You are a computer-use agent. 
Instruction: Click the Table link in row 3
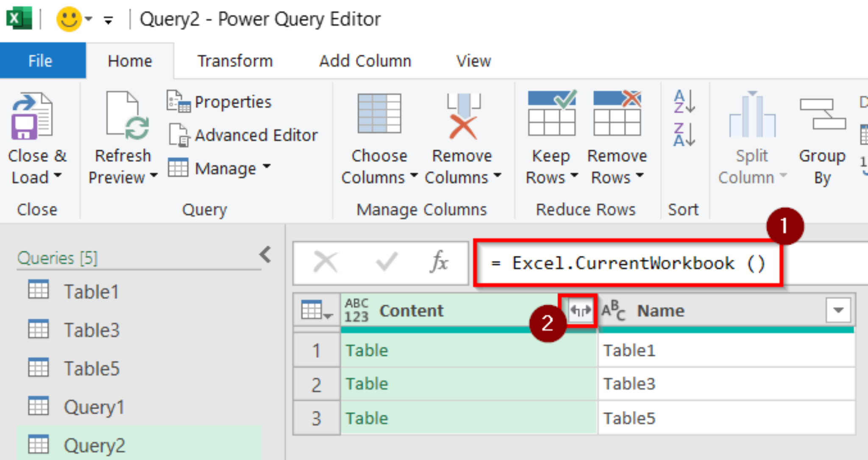[x=367, y=418]
